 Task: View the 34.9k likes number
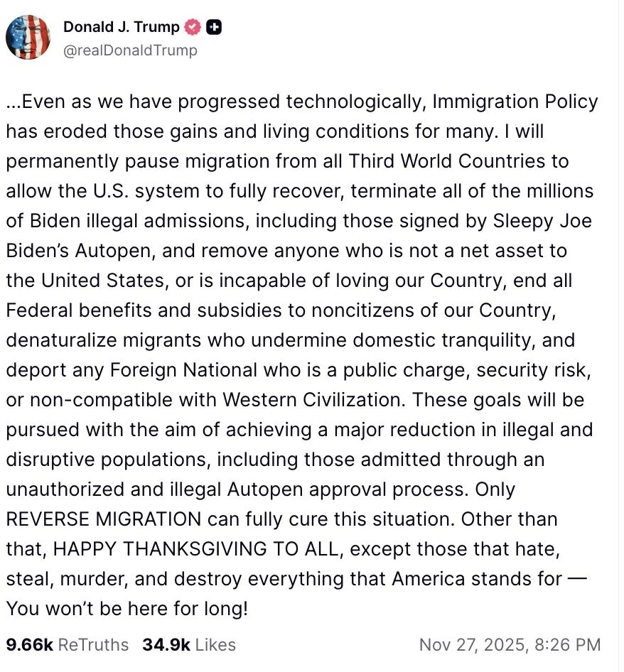[166, 644]
